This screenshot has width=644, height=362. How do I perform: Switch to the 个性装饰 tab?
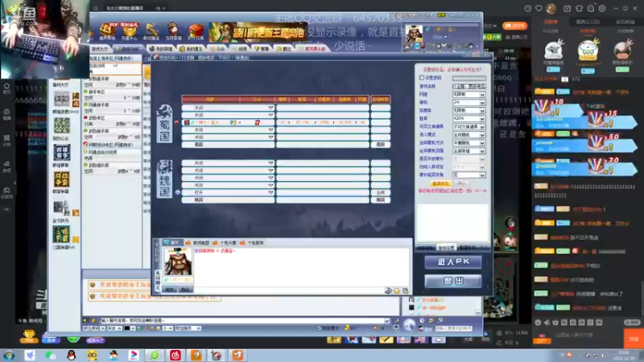point(252,243)
